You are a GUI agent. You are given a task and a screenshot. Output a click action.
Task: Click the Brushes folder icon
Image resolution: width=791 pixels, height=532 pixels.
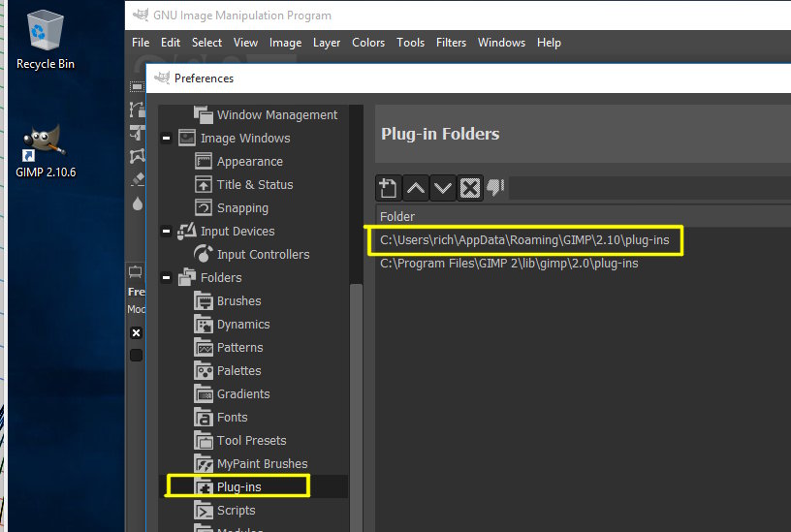204,300
